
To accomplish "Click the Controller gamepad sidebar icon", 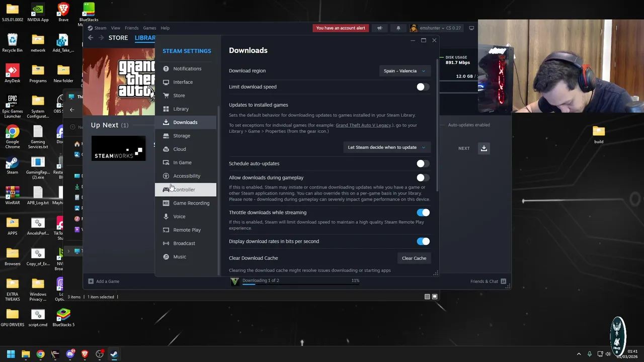I will pyautogui.click(x=166, y=190).
